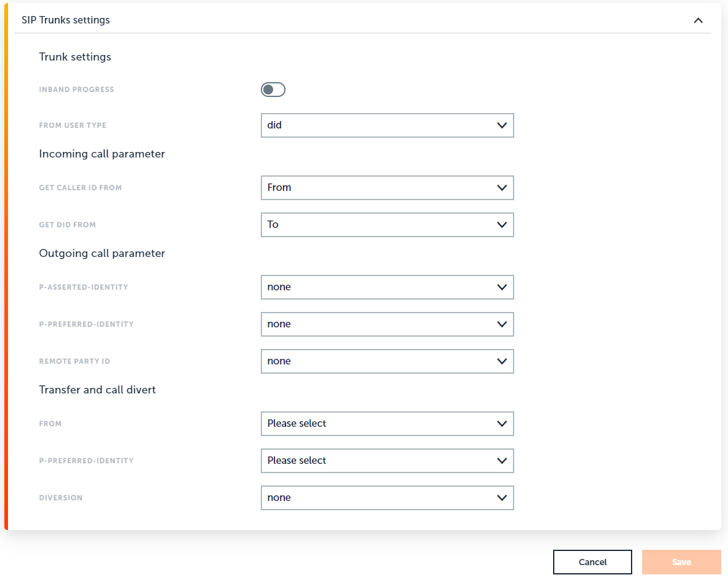Open the P-Asserted-Identity dropdown
Image resolution: width=728 pixels, height=580 pixels.
pyautogui.click(x=387, y=287)
